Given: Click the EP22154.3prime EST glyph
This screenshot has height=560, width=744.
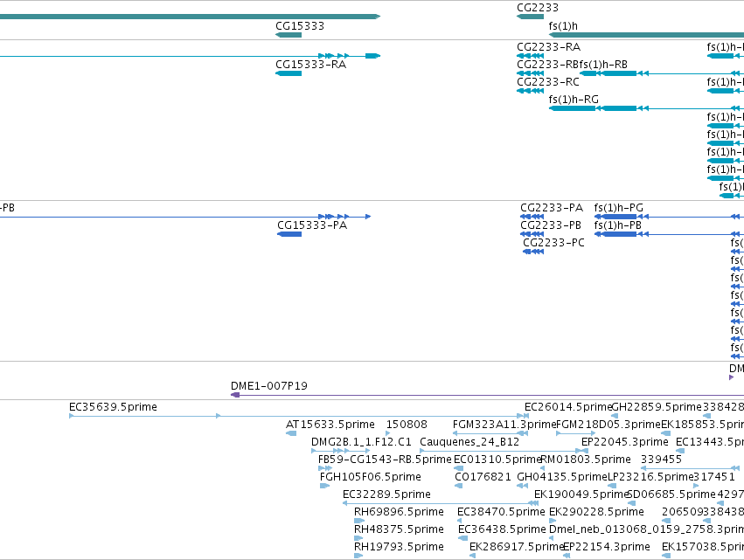Looking at the screenshot, I should (x=566, y=556).
